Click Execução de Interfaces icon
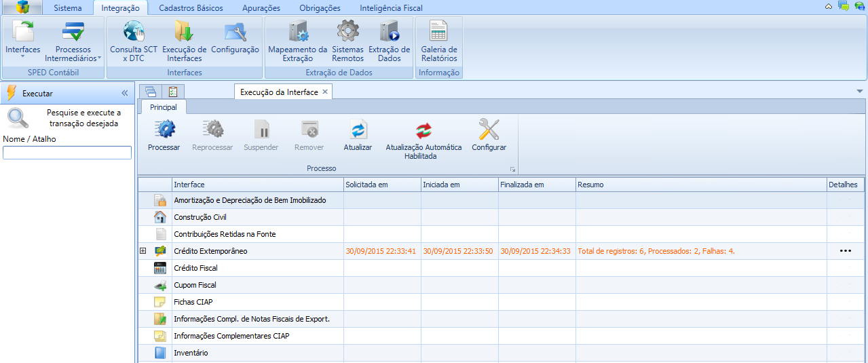The image size is (868, 363). pyautogui.click(x=184, y=41)
